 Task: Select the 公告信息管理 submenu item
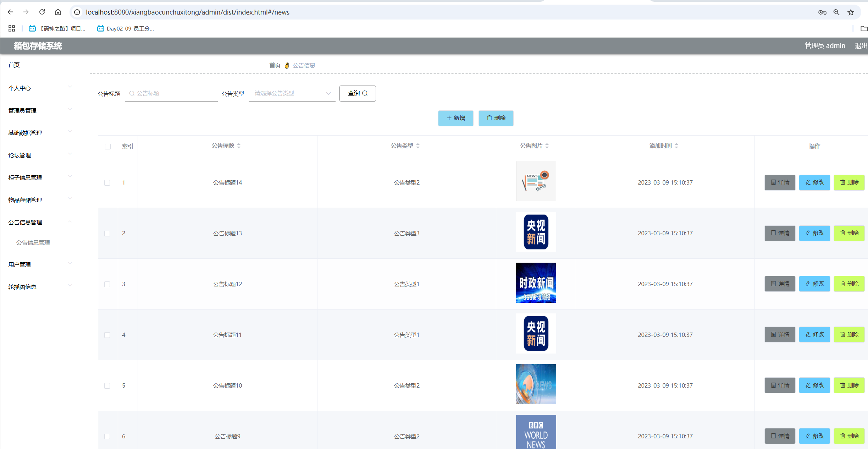(x=33, y=242)
